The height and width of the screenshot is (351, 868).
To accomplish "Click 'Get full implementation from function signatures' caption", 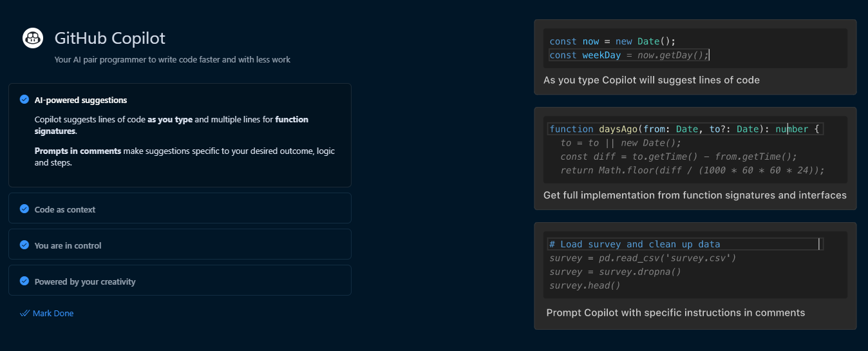I will tap(695, 195).
